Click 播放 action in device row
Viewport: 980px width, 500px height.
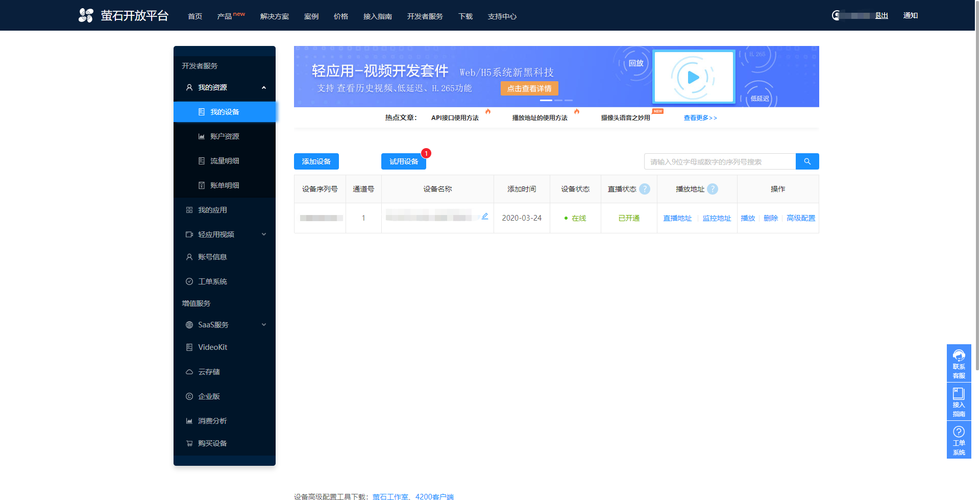click(x=748, y=218)
